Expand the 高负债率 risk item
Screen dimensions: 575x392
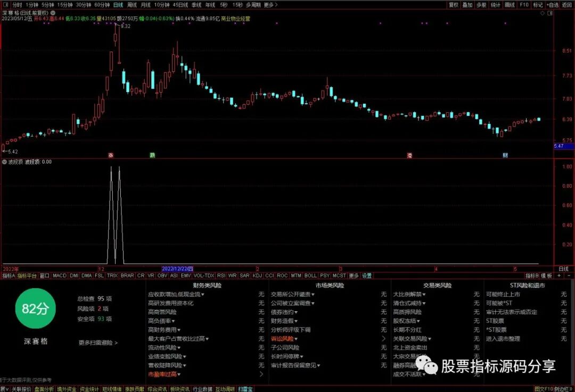[161, 321]
